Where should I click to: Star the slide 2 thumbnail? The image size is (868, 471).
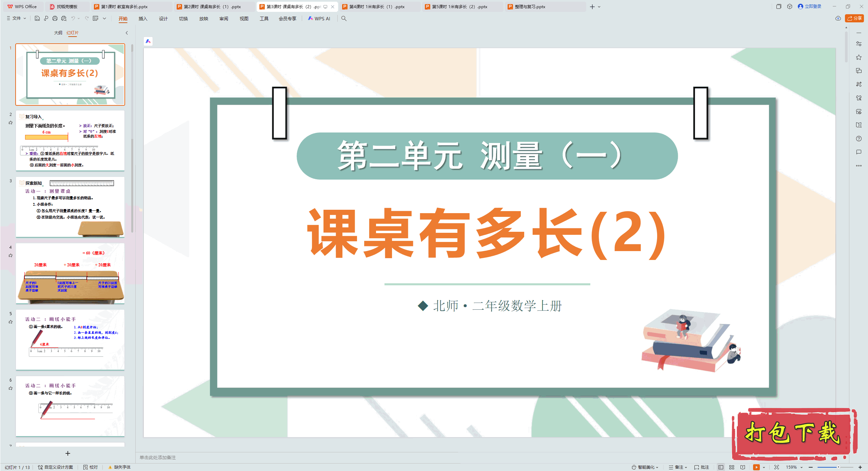pos(11,123)
